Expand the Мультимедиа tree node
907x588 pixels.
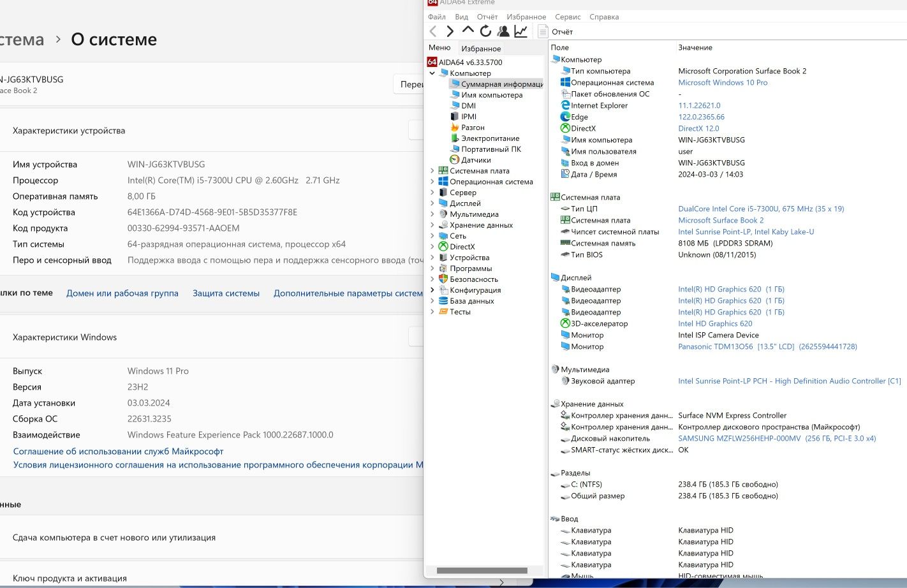tap(432, 214)
